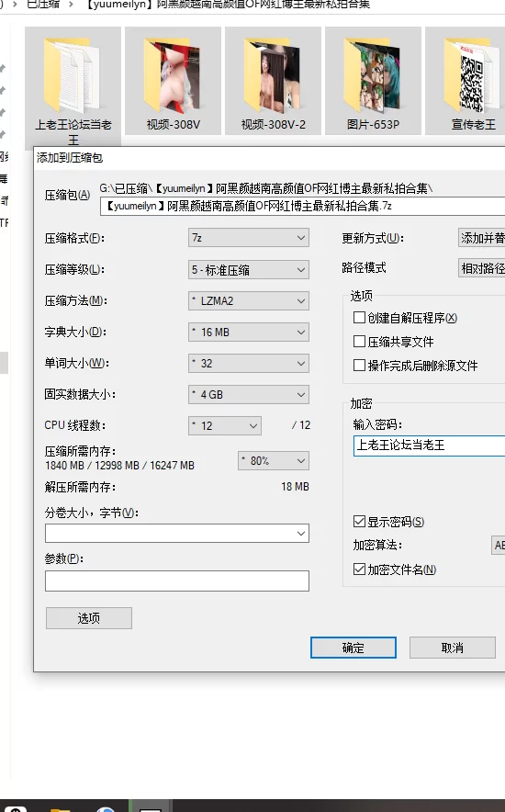Select the 视频-308V-2 folder icon
505x812 pixels.
pyautogui.click(x=273, y=73)
